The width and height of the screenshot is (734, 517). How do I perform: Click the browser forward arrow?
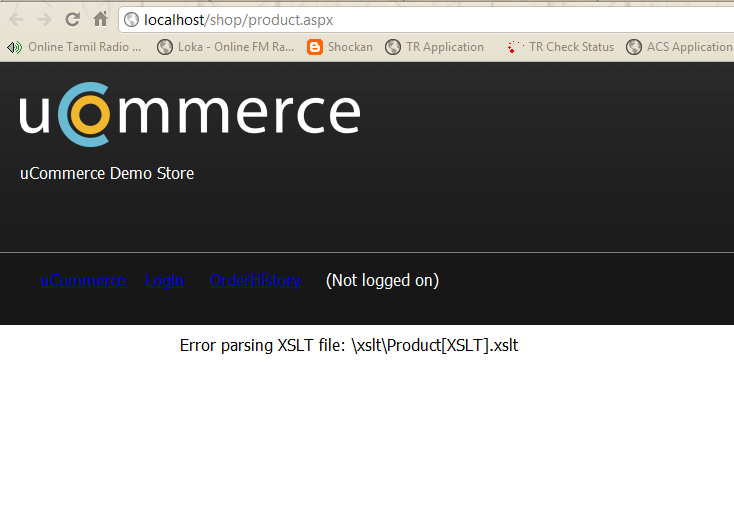click(x=44, y=20)
